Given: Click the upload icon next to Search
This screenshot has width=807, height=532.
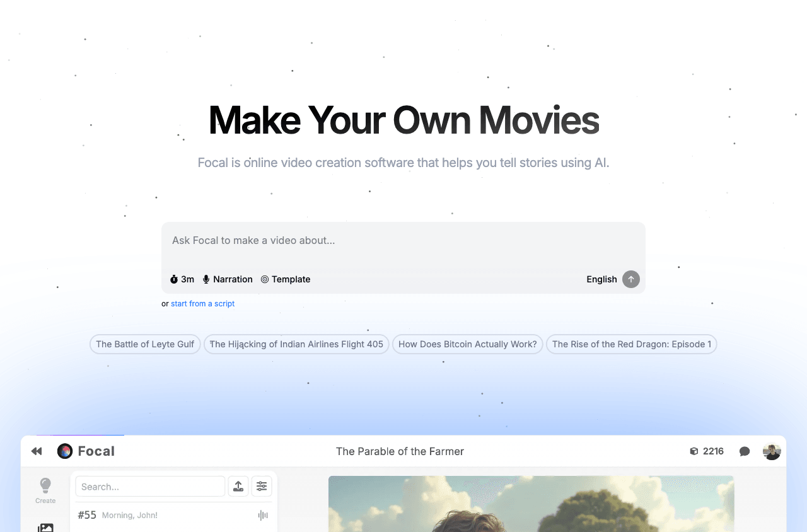Looking at the screenshot, I should pos(238,487).
